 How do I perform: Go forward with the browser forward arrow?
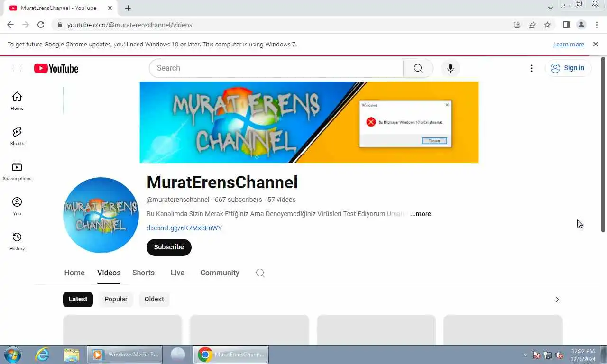26,25
